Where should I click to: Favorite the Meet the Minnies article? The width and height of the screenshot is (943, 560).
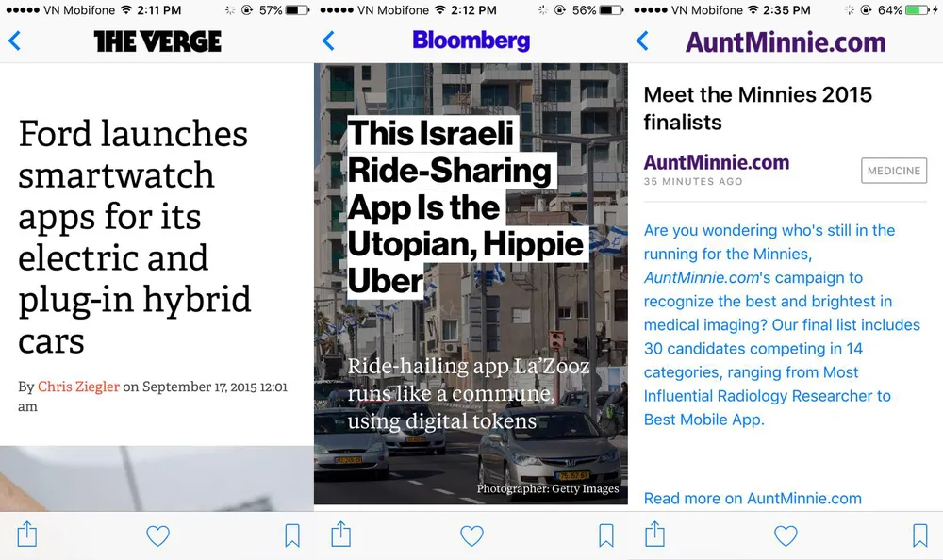click(786, 535)
